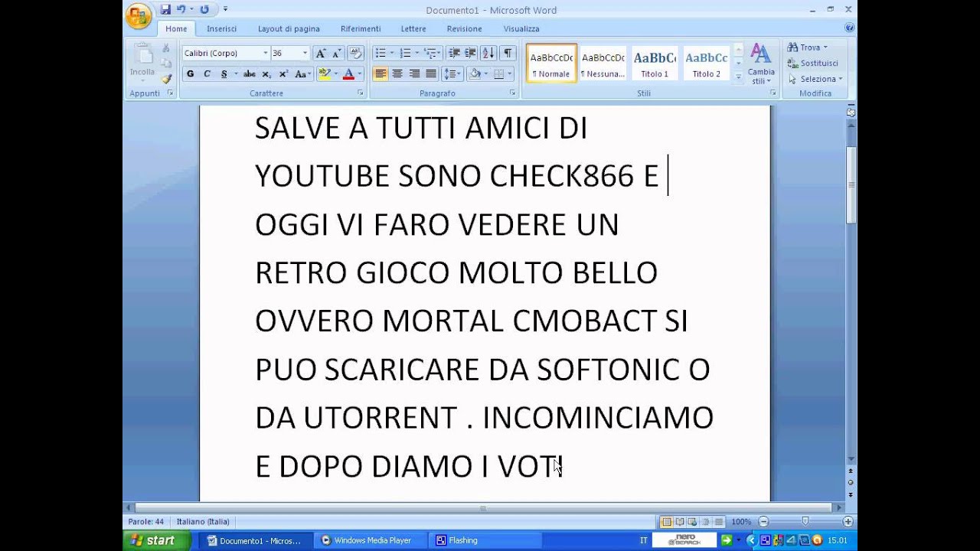
Task: Click the Grow Font icon
Action: [321, 53]
